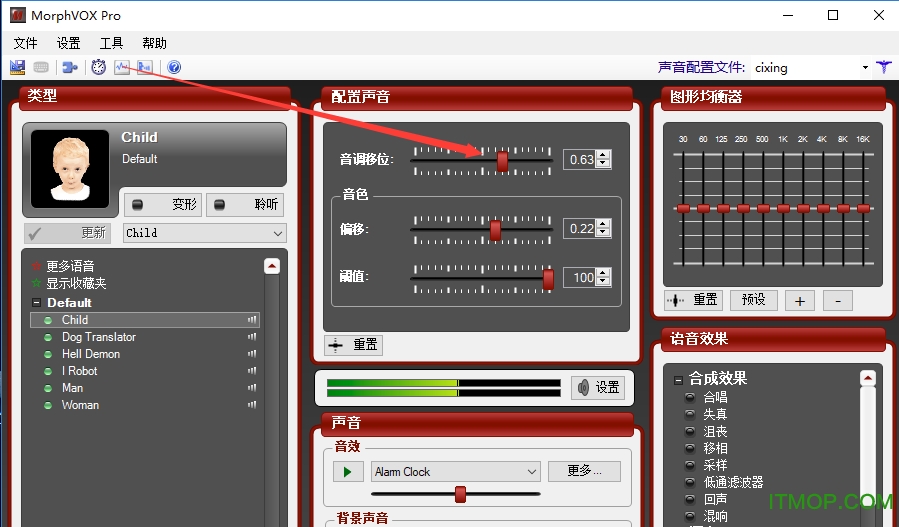This screenshot has width=899, height=527.
Task: Enable the 回声 echo effect
Action: 690,499
